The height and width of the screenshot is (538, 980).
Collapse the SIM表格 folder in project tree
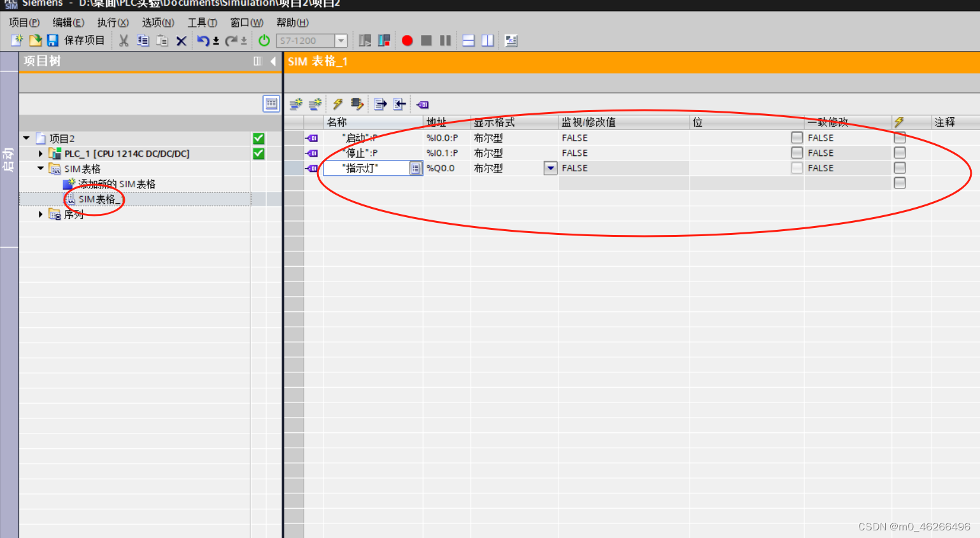coord(39,168)
